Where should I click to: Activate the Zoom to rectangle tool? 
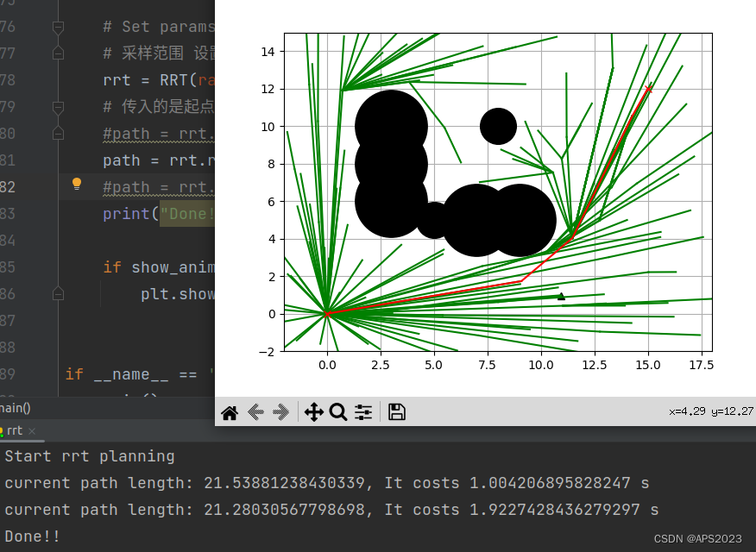coord(338,412)
